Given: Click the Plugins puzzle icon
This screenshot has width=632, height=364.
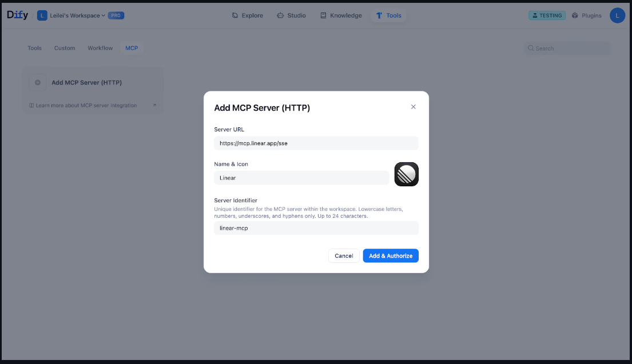Looking at the screenshot, I should pyautogui.click(x=575, y=15).
